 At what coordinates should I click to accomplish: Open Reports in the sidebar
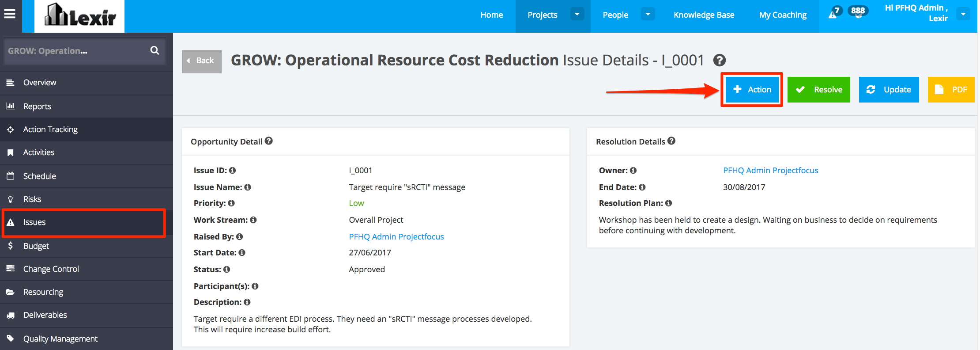click(87, 106)
